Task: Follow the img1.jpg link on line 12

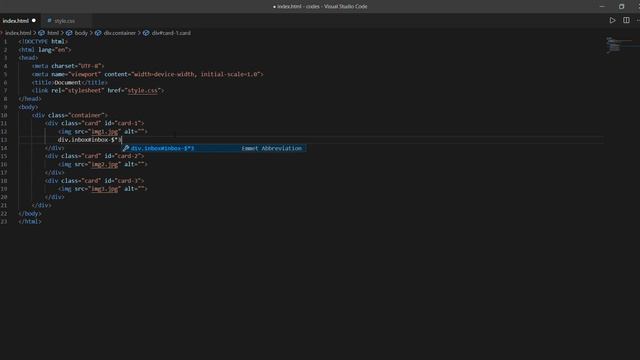Action: point(104,131)
